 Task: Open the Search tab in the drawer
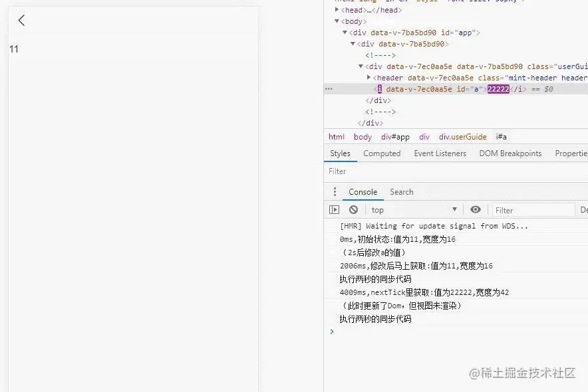click(401, 191)
